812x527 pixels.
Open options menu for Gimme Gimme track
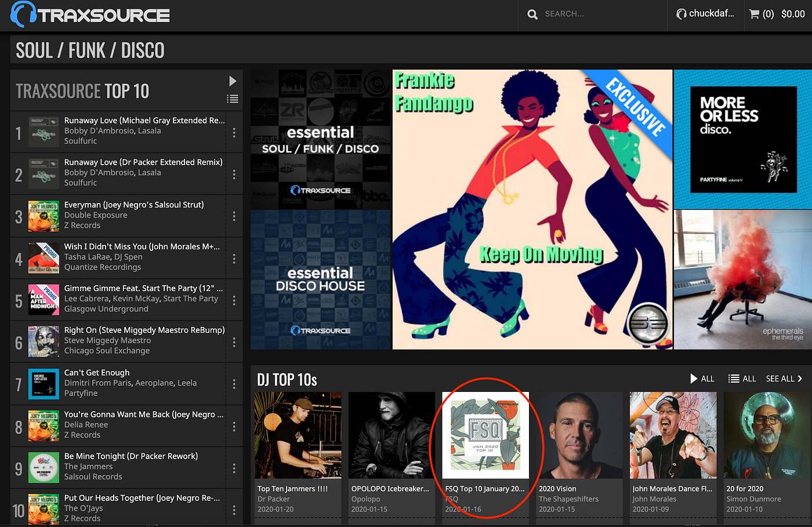[x=234, y=300]
